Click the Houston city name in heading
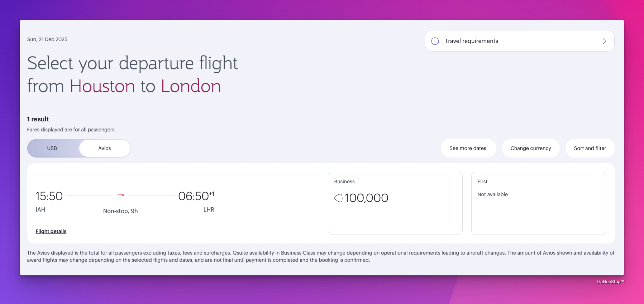The image size is (644, 304). click(102, 86)
